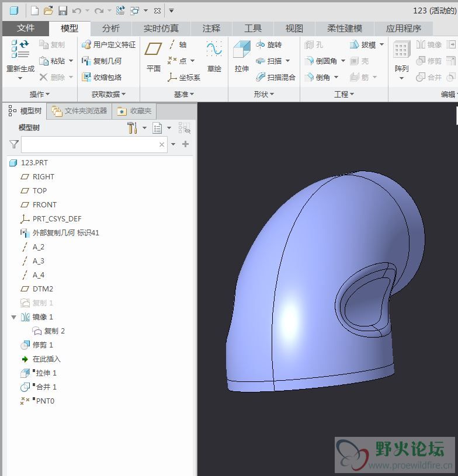The height and width of the screenshot is (476, 458).
Task: Clear the model tree search field
Action: tap(162, 144)
